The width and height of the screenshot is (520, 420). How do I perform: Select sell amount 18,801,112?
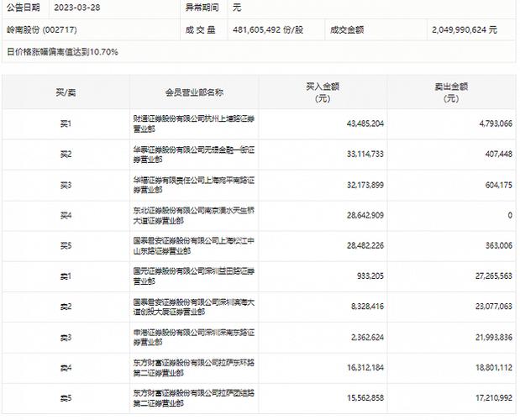[494, 368]
